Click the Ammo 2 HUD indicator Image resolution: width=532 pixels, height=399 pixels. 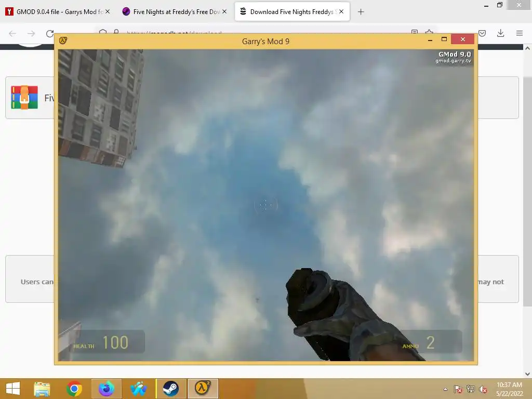click(x=430, y=342)
